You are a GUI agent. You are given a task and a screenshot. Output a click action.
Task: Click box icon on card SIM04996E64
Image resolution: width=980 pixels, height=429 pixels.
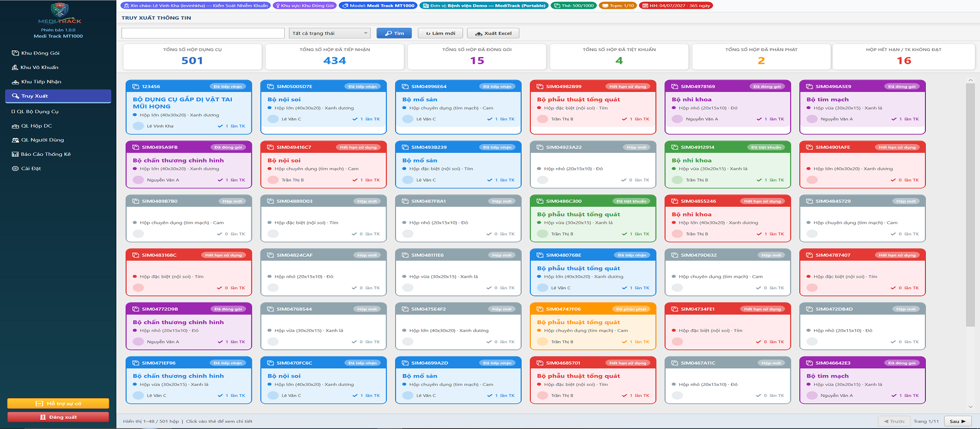(x=405, y=86)
